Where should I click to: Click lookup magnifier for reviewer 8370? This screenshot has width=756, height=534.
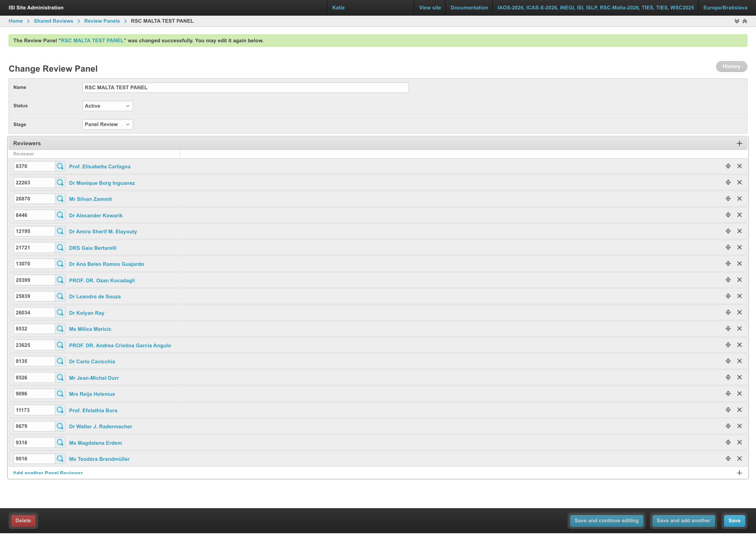[60, 166]
